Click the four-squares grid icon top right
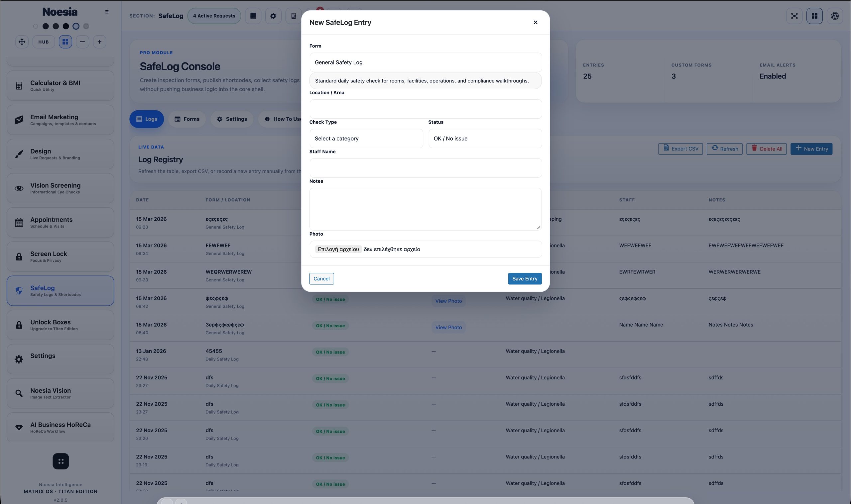The height and width of the screenshot is (504, 851). pyautogui.click(x=815, y=16)
